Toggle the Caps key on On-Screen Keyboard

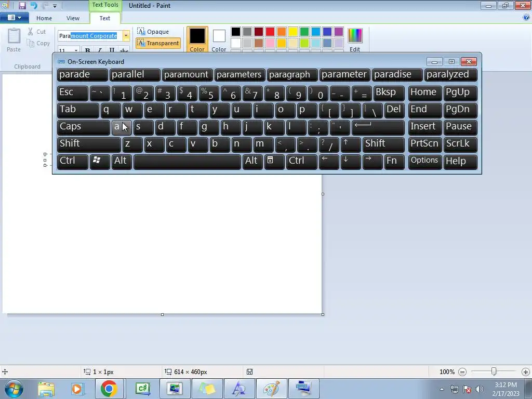click(x=84, y=127)
